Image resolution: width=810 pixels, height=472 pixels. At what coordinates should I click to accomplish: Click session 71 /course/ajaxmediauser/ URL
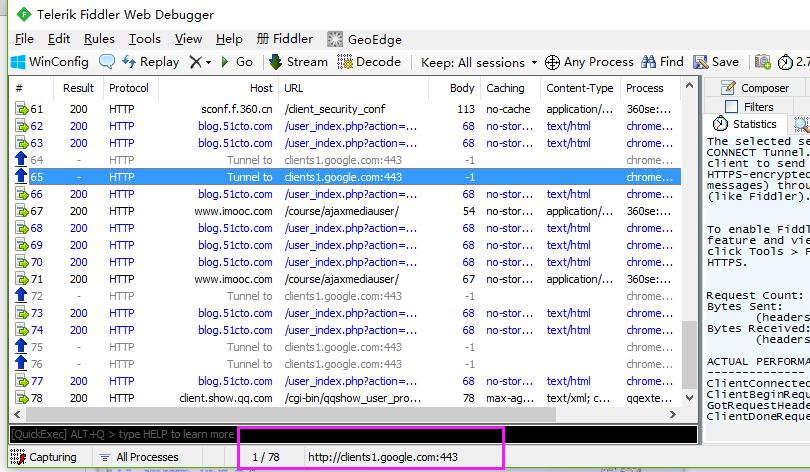click(341, 279)
